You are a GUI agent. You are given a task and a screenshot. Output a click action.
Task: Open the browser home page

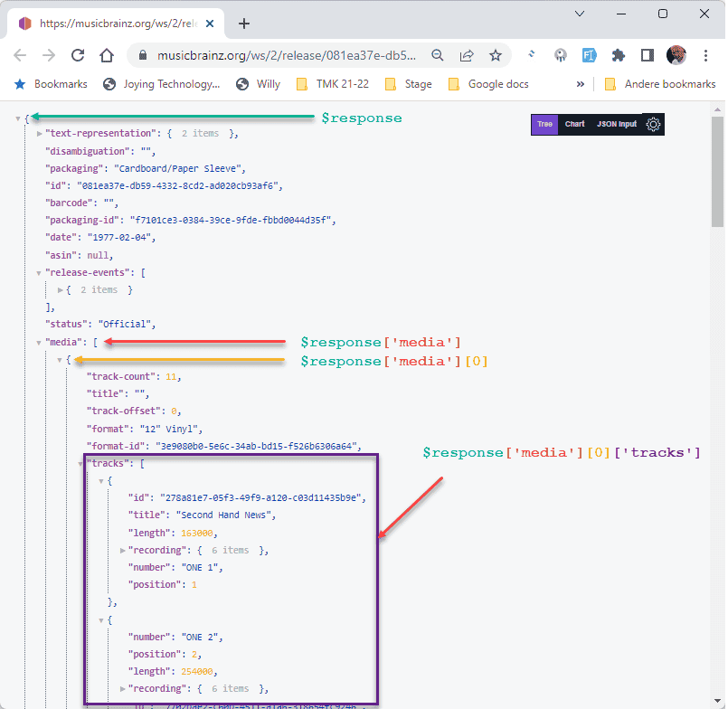(107, 56)
